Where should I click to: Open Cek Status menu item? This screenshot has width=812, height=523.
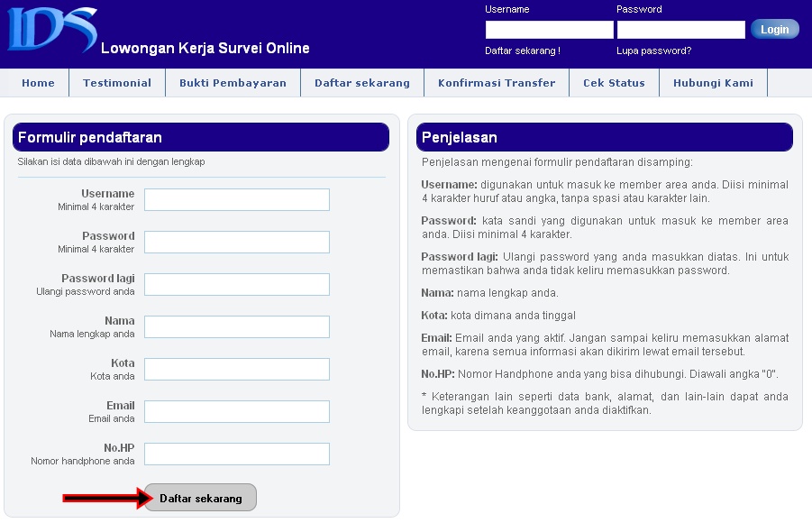614,83
